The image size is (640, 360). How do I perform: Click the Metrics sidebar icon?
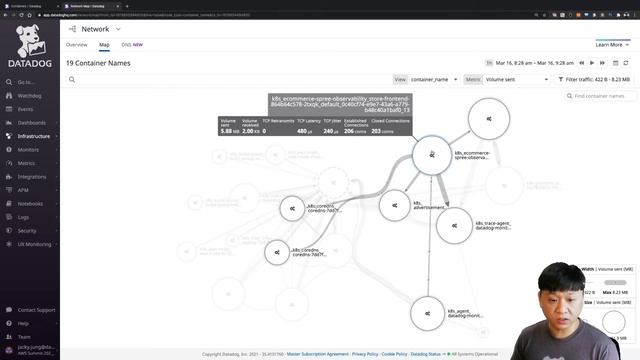point(9,163)
